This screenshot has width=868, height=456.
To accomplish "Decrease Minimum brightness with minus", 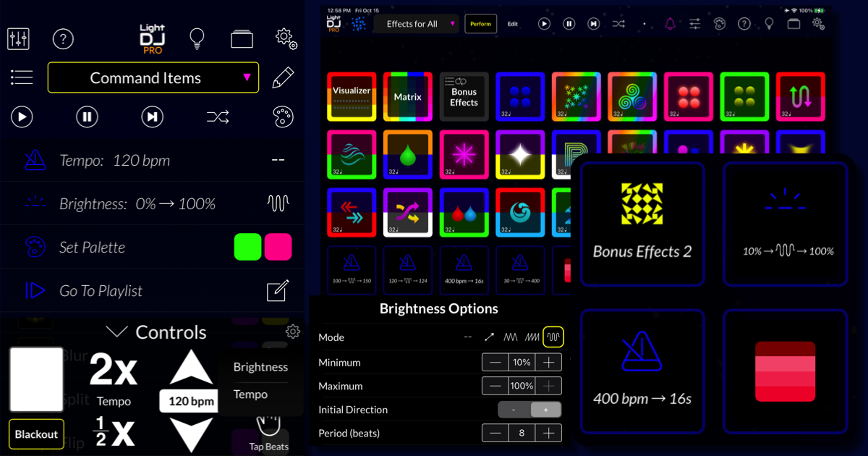I will (x=495, y=362).
